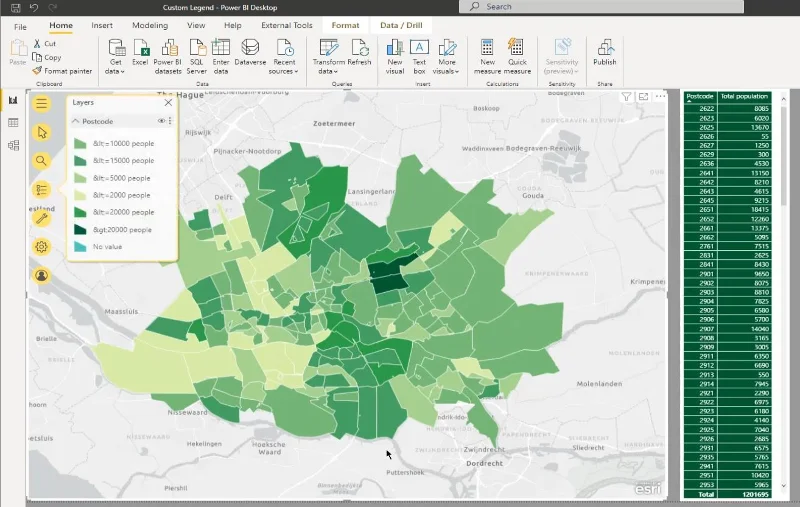Insert a Text box
The image size is (800, 507).
(x=419, y=57)
